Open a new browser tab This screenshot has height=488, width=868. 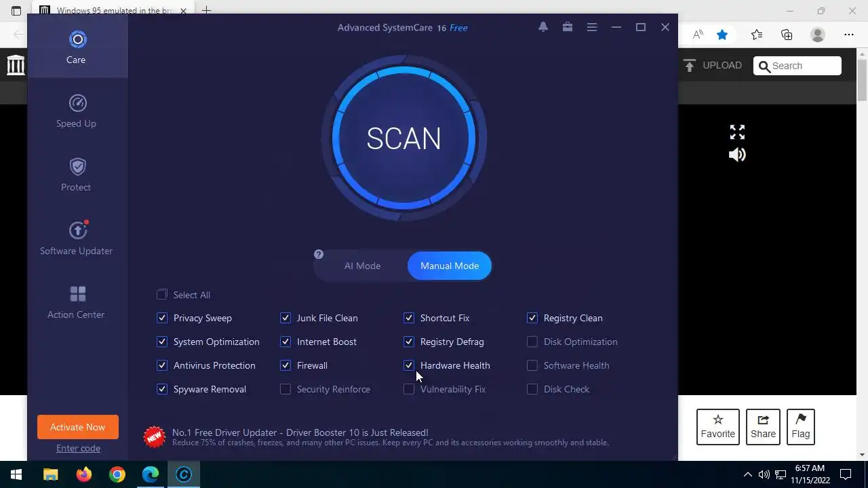point(207,11)
